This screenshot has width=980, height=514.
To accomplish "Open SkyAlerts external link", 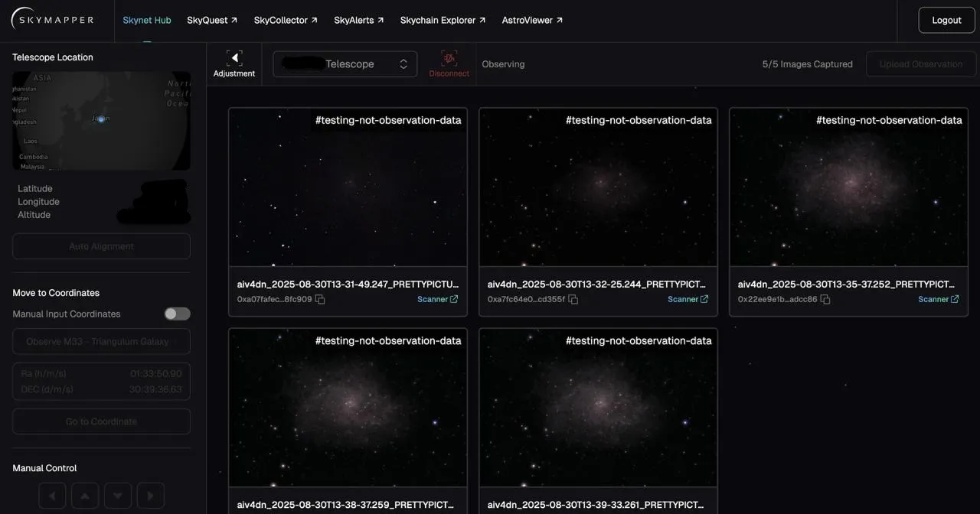I will coord(359,20).
